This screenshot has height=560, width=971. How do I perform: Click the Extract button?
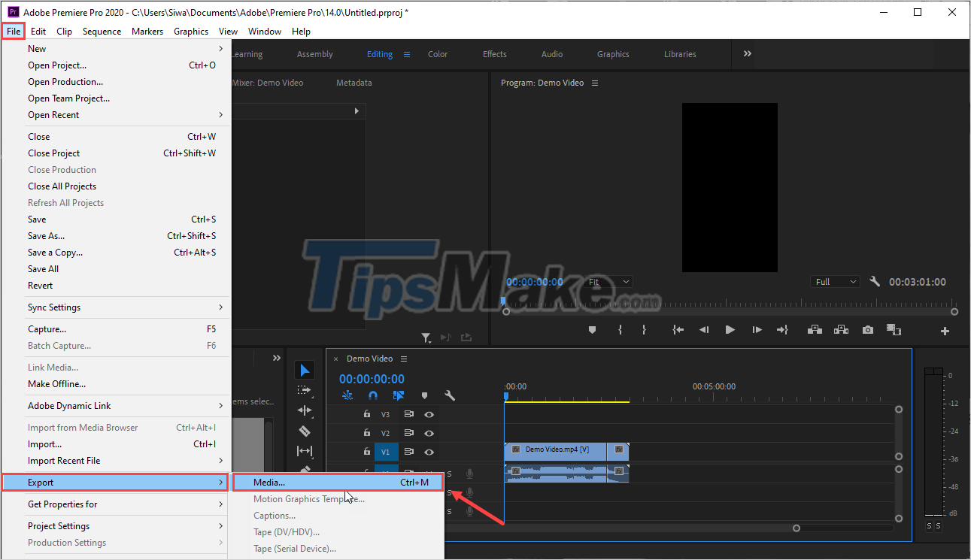pyautogui.click(x=841, y=330)
